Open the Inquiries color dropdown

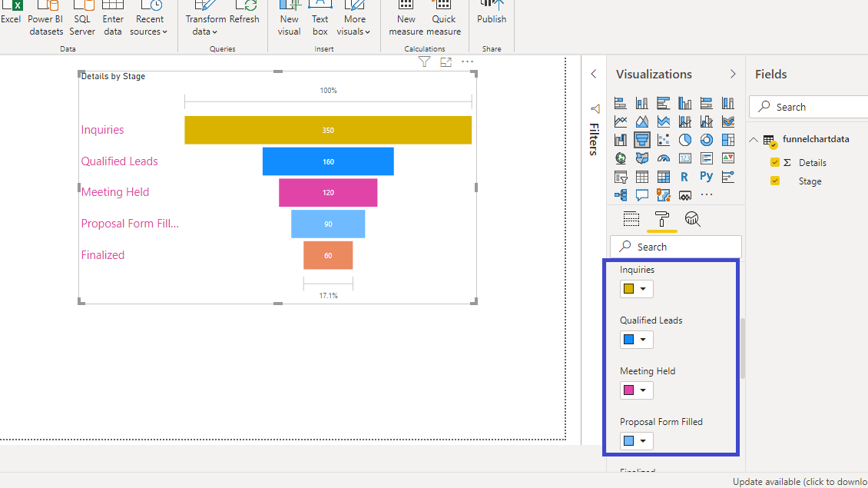tap(637, 289)
